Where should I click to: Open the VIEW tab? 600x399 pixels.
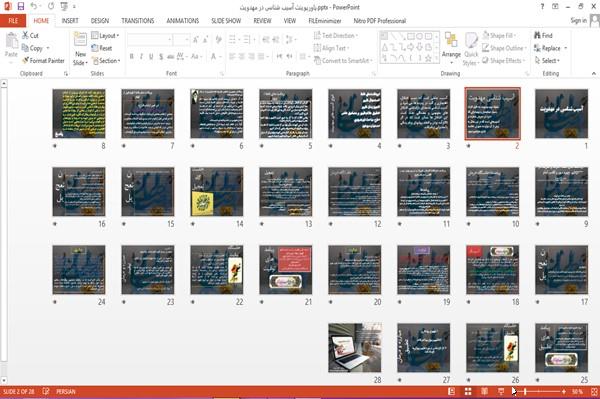click(x=290, y=21)
